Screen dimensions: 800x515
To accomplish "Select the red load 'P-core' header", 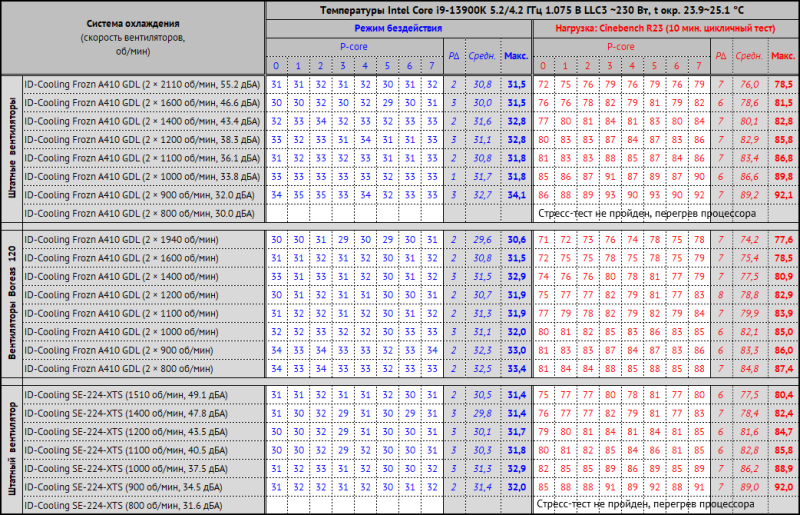I will (621, 47).
